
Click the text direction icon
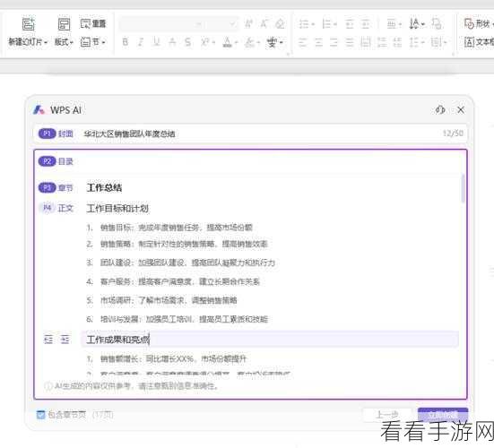(414, 24)
